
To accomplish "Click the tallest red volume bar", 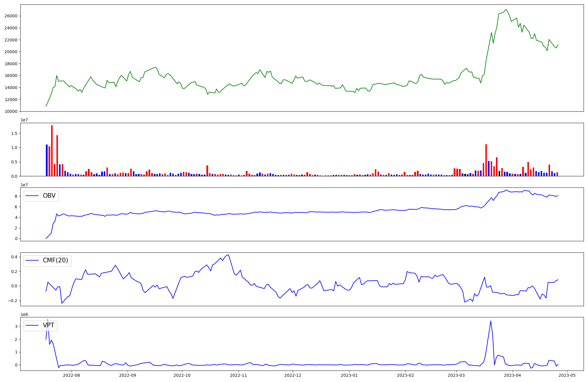I will pyautogui.click(x=52, y=150).
